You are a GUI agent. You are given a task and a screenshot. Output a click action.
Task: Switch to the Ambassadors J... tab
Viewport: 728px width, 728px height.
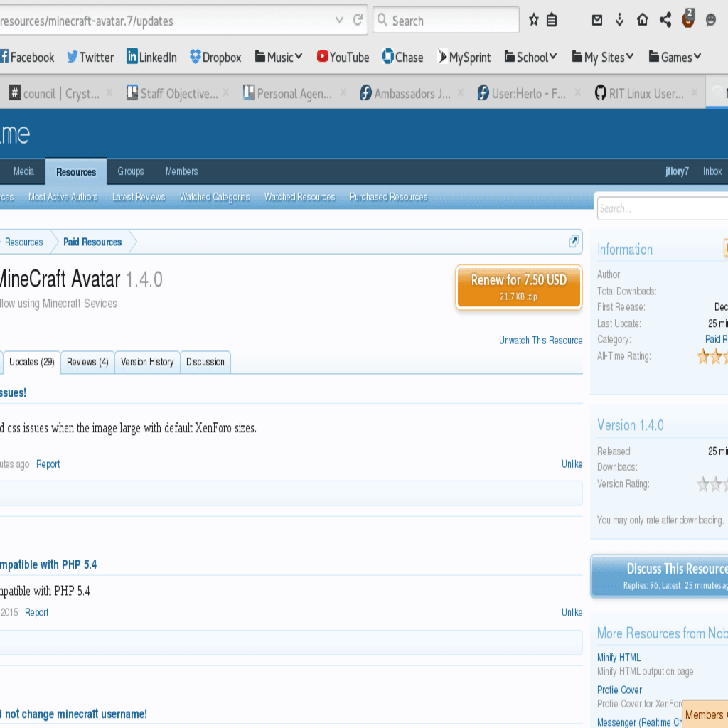point(412,93)
